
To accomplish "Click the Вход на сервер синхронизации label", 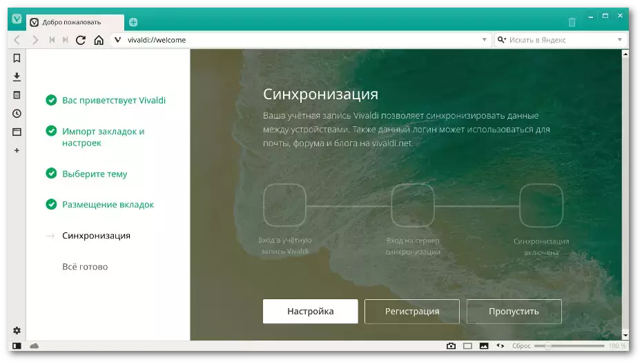I will point(413,246).
